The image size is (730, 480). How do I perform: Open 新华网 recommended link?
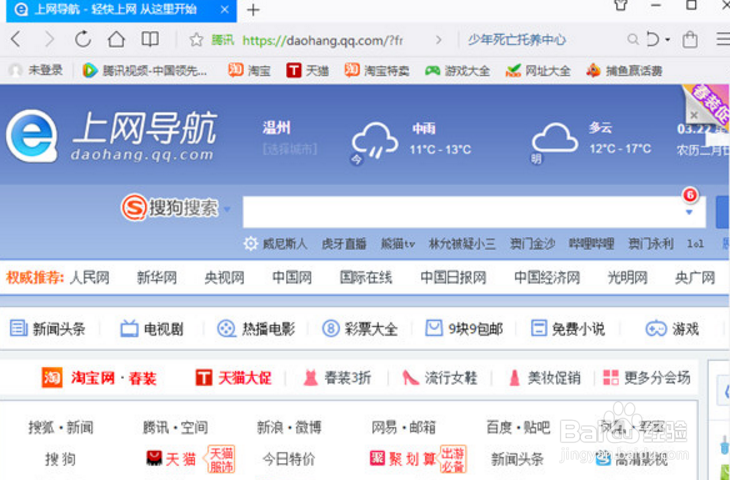[157, 278]
